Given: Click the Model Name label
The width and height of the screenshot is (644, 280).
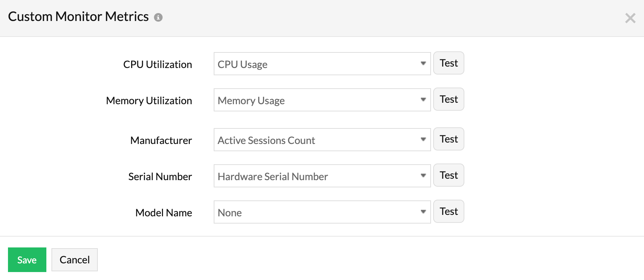Looking at the screenshot, I should pyautogui.click(x=164, y=213).
